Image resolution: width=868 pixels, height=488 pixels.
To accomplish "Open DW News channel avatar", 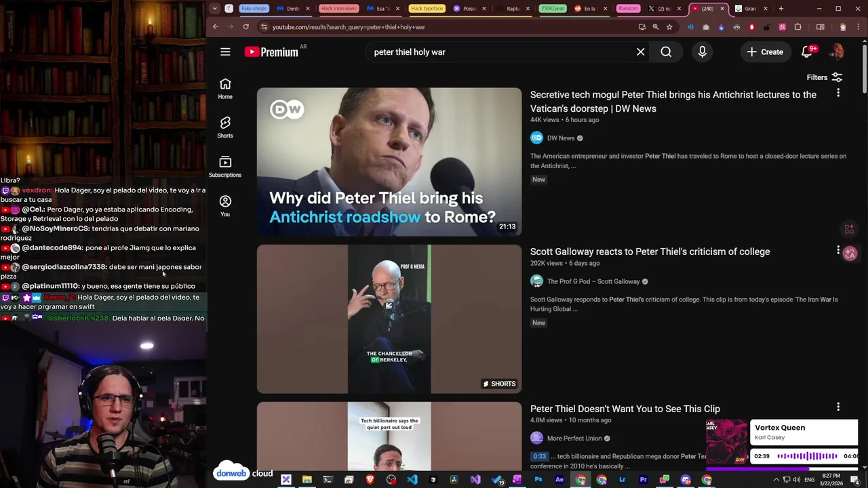I will (536, 138).
